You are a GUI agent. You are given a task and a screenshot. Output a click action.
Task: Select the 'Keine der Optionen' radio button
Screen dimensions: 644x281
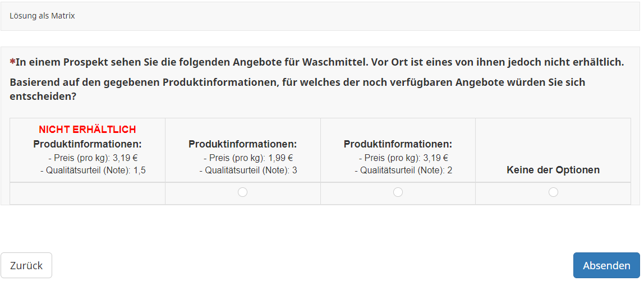(553, 192)
